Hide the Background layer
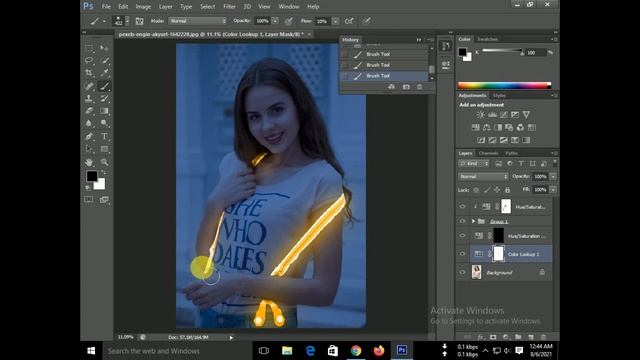 pyautogui.click(x=462, y=272)
